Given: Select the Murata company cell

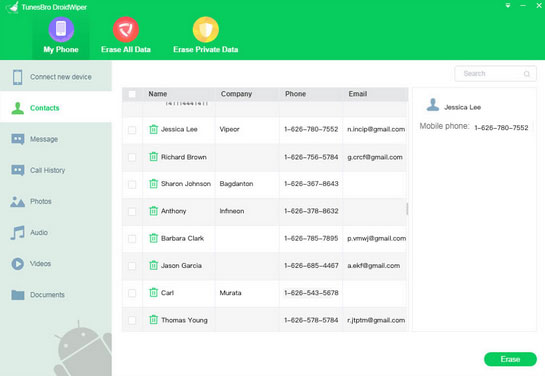Looking at the screenshot, I should pos(230,293).
